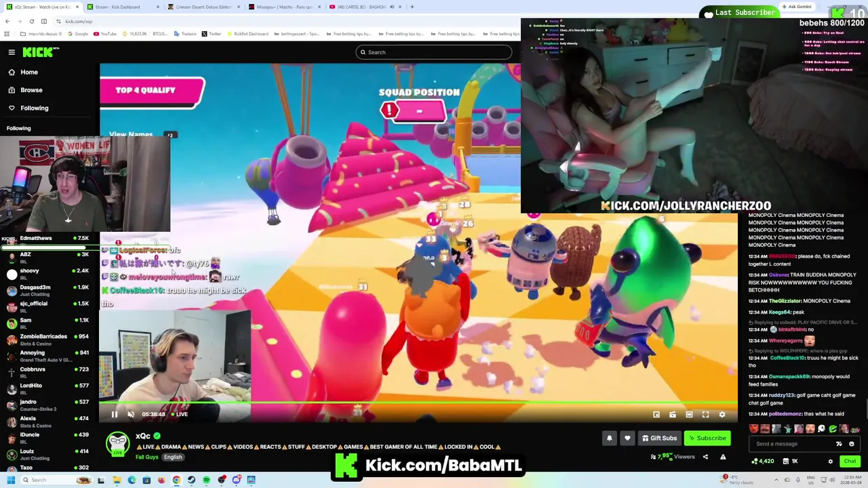The width and height of the screenshot is (868, 488).
Task: Open LordHito channel in sidebar
Action: (x=47, y=388)
